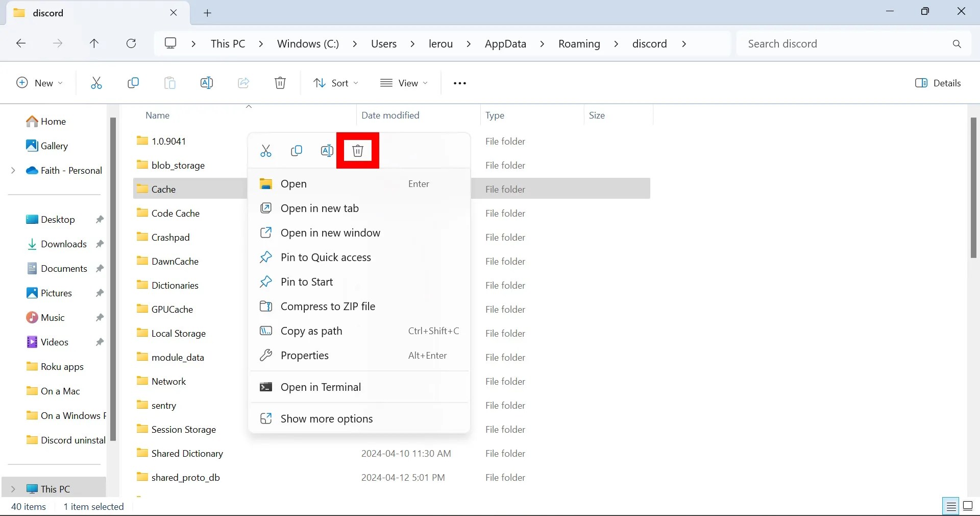Select the Cut icon in the toolbar
The height and width of the screenshot is (516, 980).
(x=96, y=83)
